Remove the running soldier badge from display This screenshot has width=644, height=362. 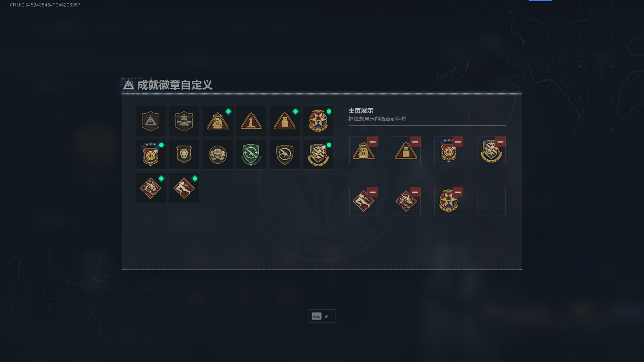pos(373,192)
